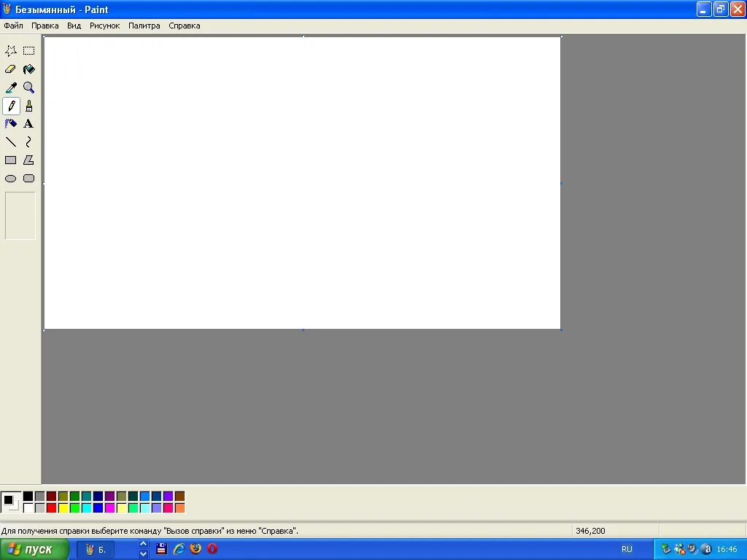Open the Справка menu
This screenshot has width=747, height=560.
point(185,26)
